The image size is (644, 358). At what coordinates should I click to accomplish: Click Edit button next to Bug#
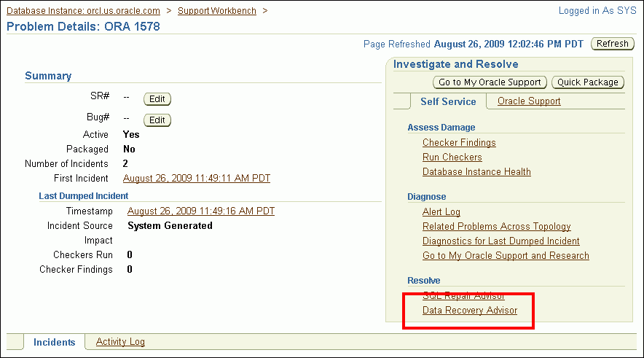[157, 120]
